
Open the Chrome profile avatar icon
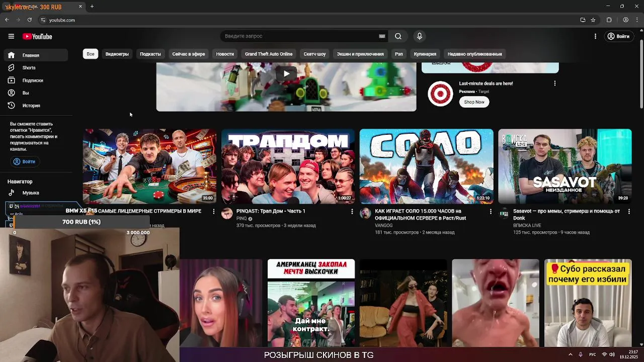coord(626,20)
